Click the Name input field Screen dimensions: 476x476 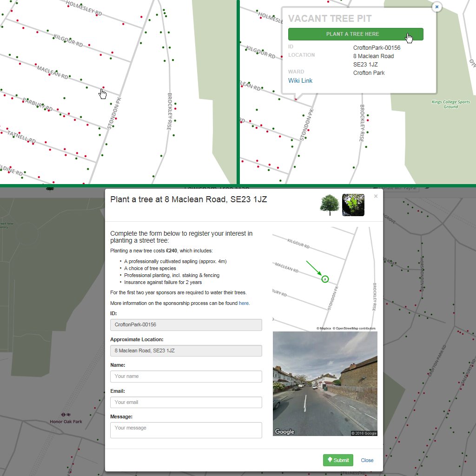tap(186, 377)
